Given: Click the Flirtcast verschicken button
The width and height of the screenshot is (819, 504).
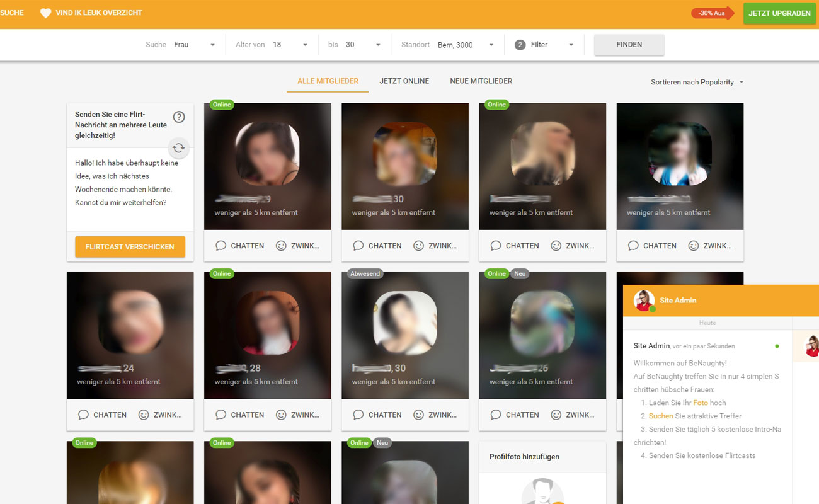Looking at the screenshot, I should (130, 247).
